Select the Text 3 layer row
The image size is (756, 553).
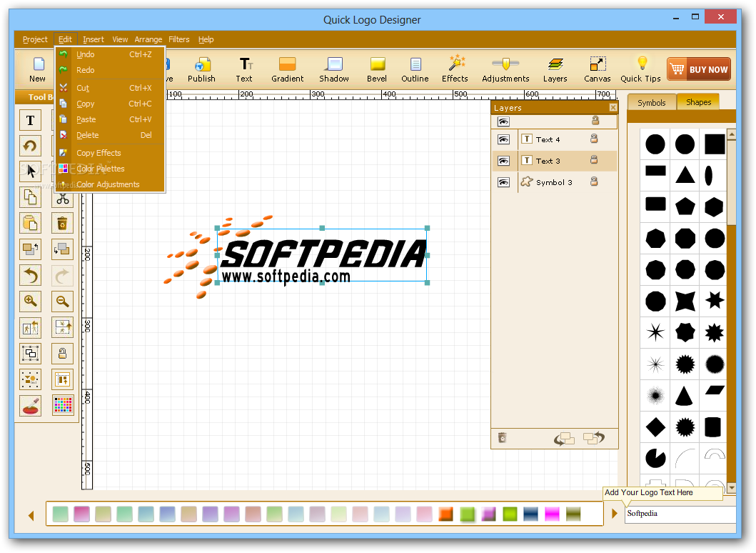click(x=555, y=161)
